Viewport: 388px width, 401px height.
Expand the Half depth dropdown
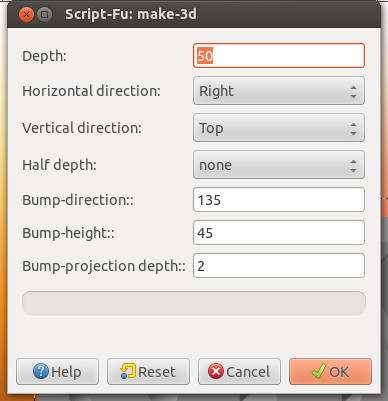pyautogui.click(x=279, y=165)
